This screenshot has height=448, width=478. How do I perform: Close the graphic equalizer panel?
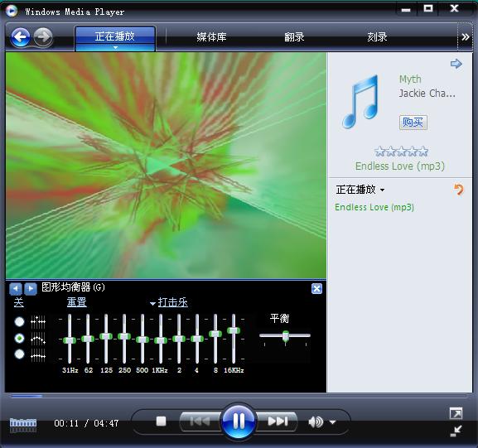pyautogui.click(x=316, y=288)
